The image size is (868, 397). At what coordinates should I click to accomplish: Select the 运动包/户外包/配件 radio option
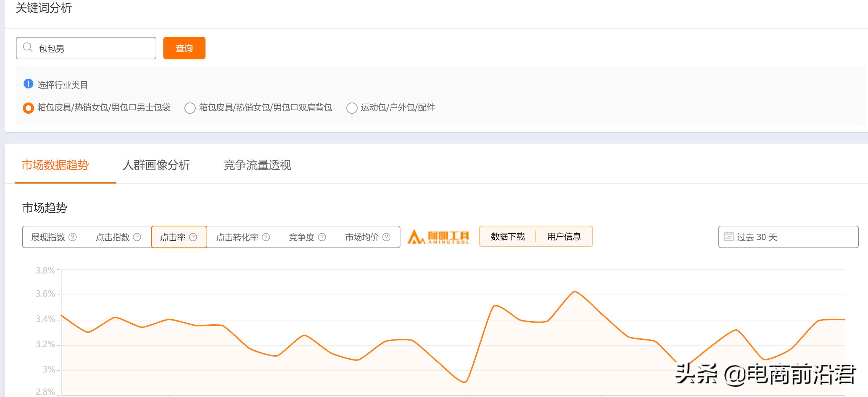(352, 108)
